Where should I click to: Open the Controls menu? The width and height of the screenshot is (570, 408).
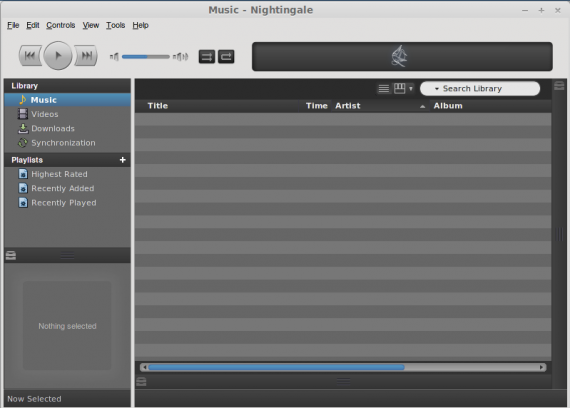point(61,25)
